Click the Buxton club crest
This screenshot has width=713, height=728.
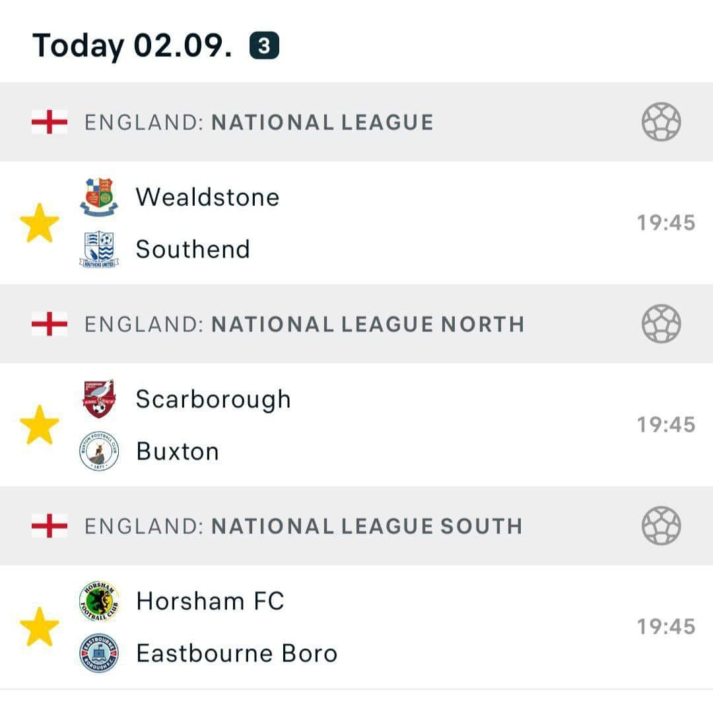click(99, 451)
